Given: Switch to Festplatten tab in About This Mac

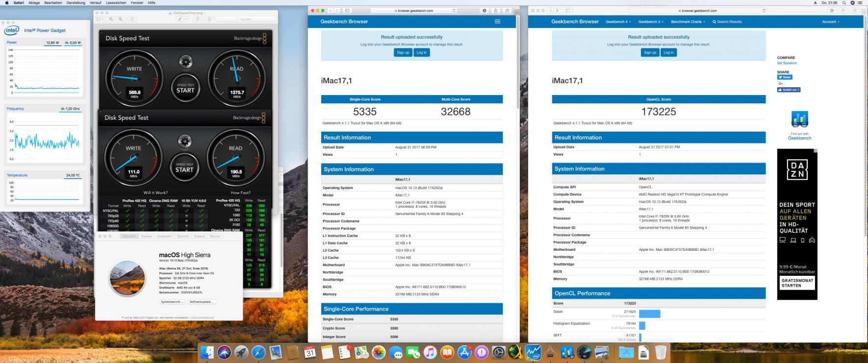Looking at the screenshot, I should 165,236.
